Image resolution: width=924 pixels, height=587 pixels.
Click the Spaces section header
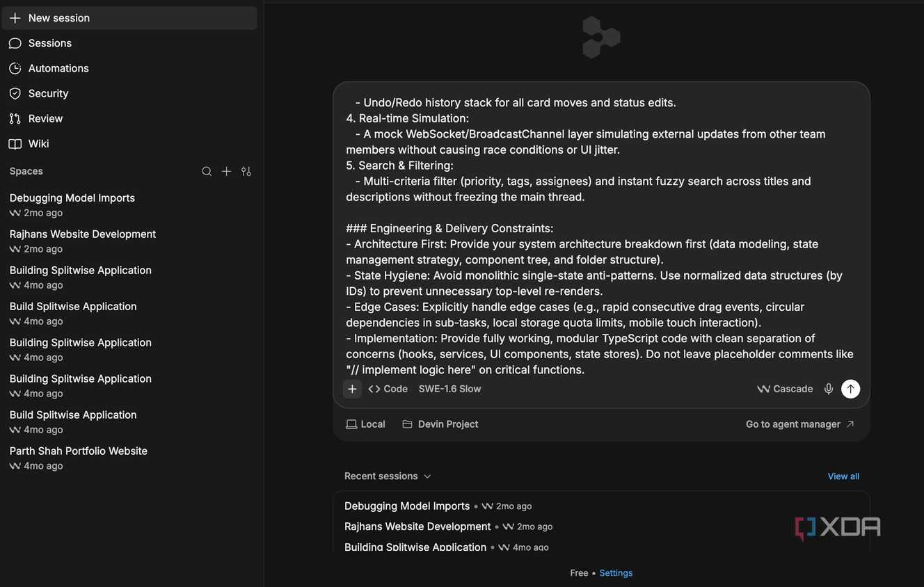26,171
